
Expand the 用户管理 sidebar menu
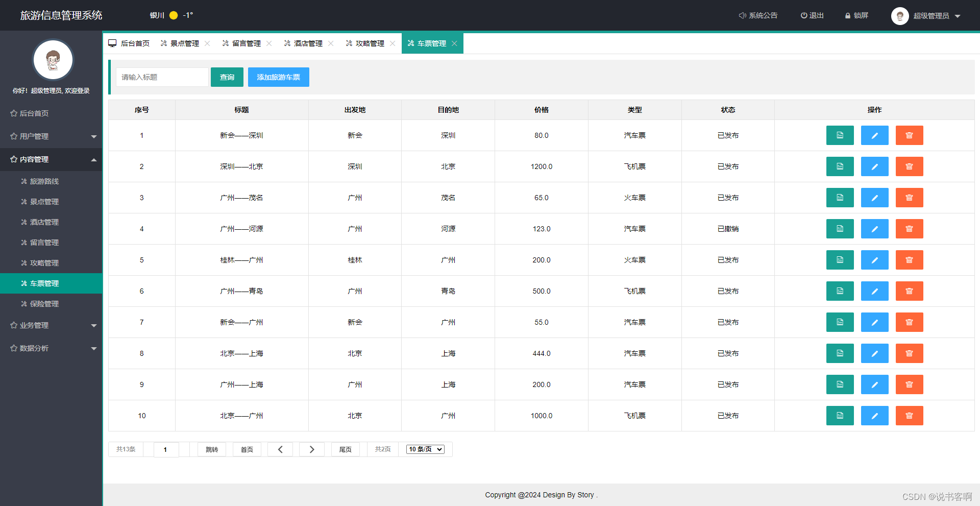[x=51, y=136]
